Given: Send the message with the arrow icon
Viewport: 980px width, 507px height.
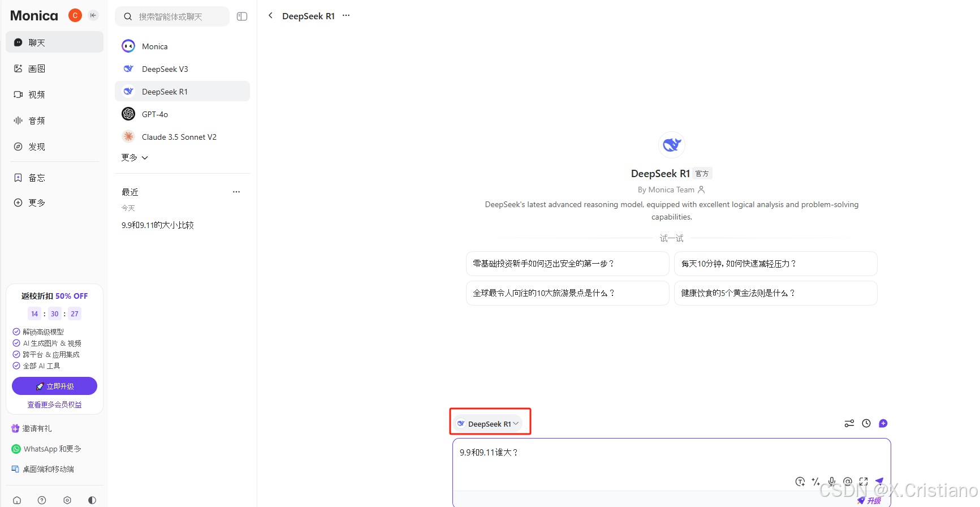Looking at the screenshot, I should pyautogui.click(x=879, y=482).
